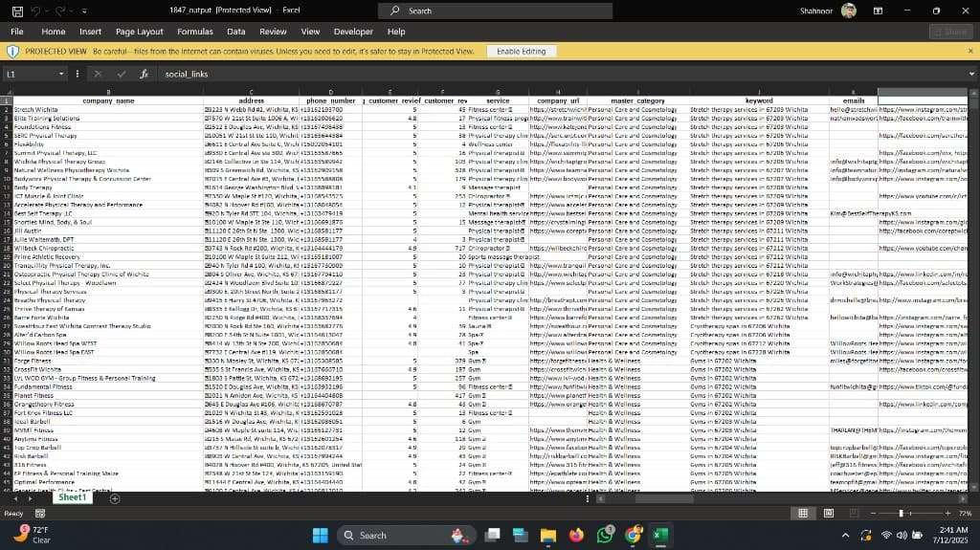This screenshot has height=550, width=980.
Task: Open Customize Quick Access Toolbar arrow
Action: (84, 11)
